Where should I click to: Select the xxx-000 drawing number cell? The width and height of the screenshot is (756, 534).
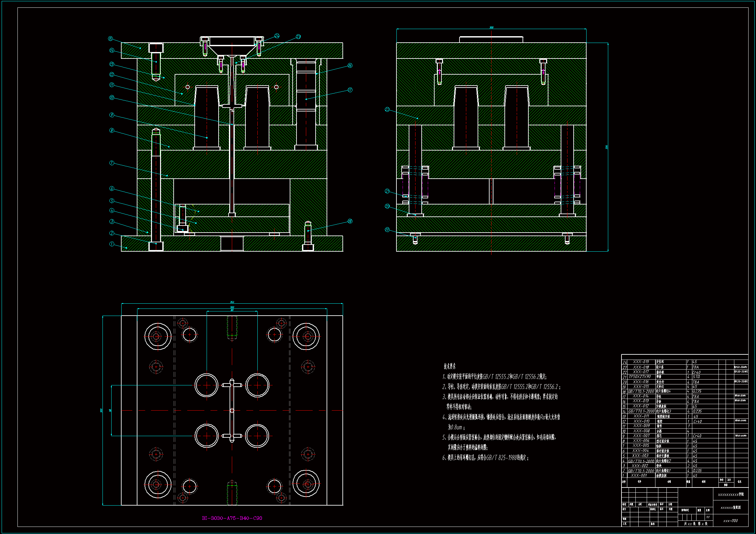(730, 521)
